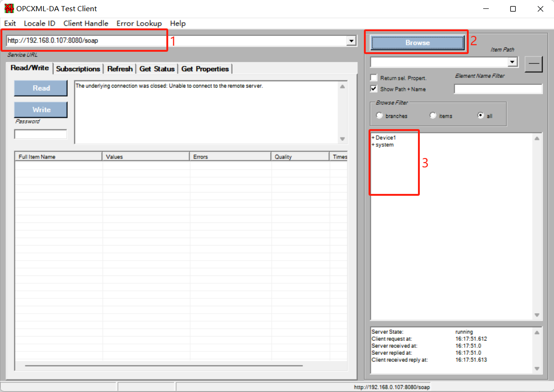Click the Client received reply time 16:17:51.613

(x=471, y=360)
